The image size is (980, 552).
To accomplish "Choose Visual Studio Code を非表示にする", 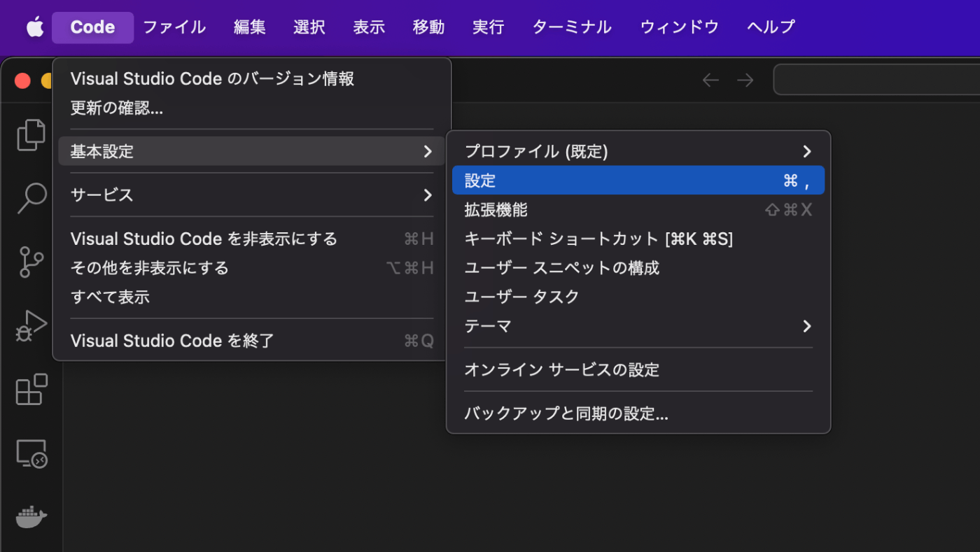I will click(x=252, y=239).
